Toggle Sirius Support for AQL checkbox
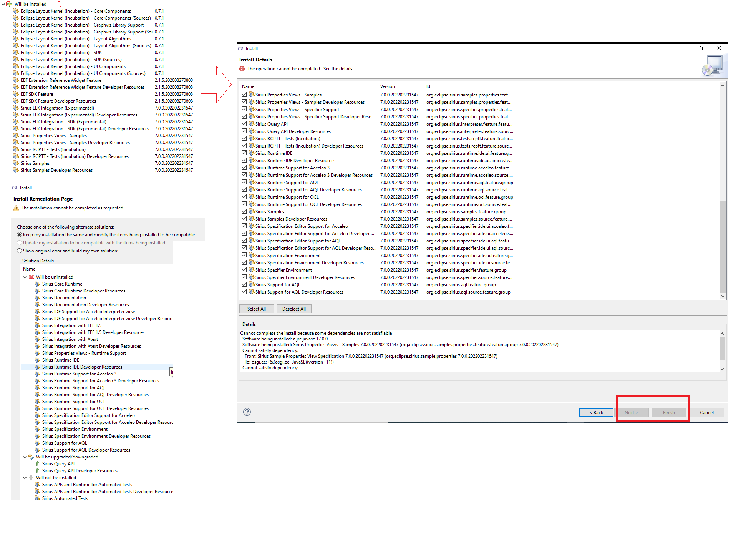Image resolution: width=756 pixels, height=538 pixels. [244, 284]
